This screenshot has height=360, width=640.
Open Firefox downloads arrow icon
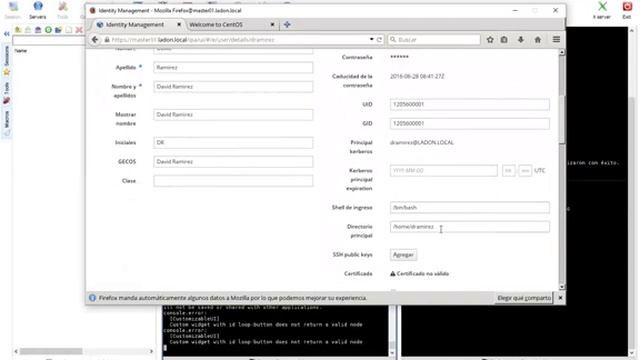point(521,40)
